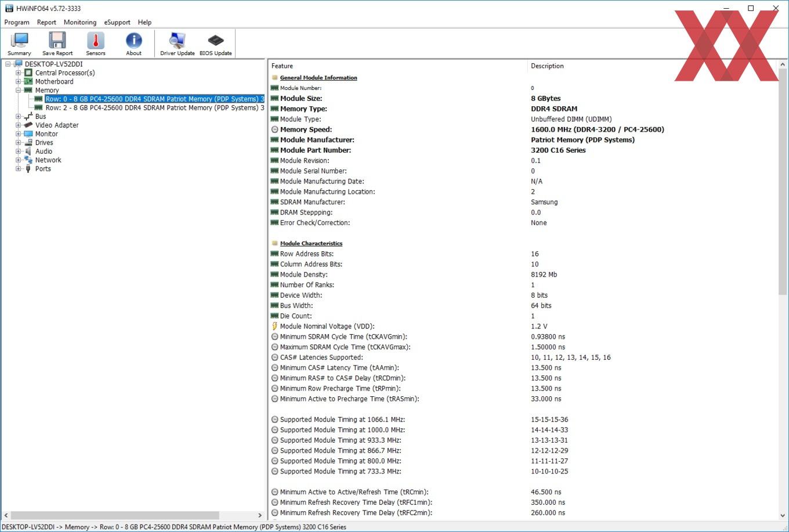The height and width of the screenshot is (532, 789).
Task: Click the Module Characteristics heading
Action: 311,243
